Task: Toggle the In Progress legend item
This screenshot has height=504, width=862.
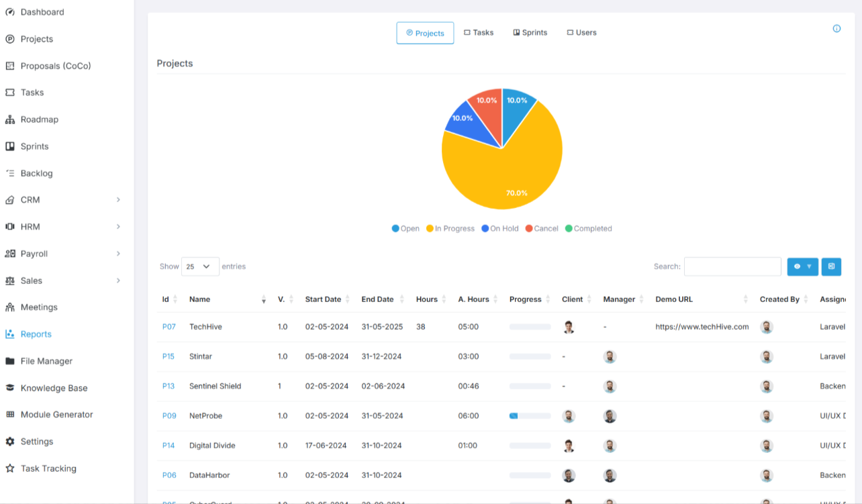Action: pos(450,229)
